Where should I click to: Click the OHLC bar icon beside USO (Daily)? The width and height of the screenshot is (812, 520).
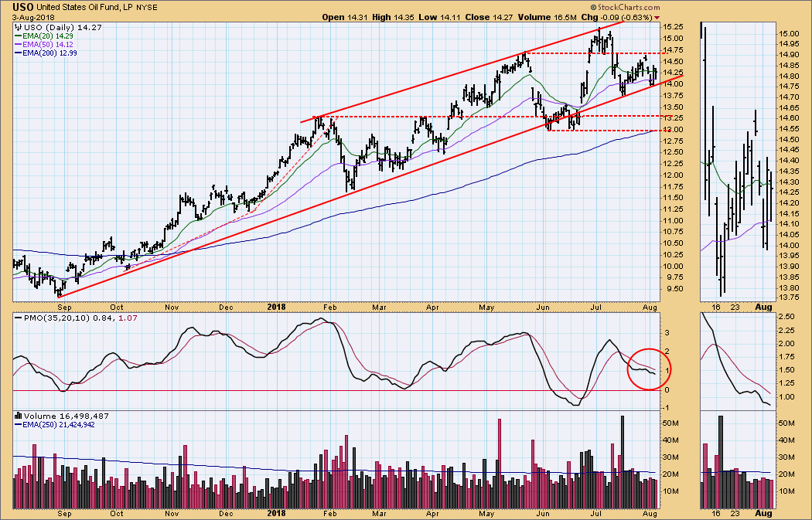point(18,27)
